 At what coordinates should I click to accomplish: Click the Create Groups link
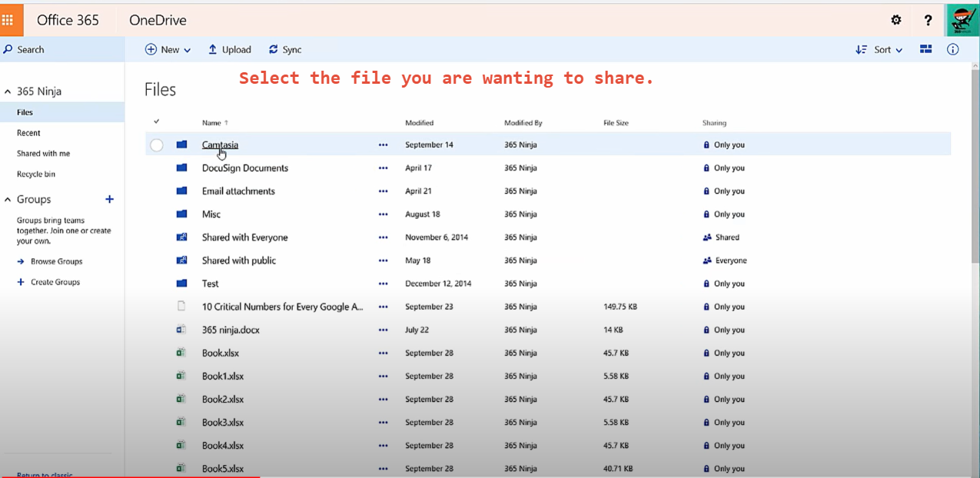pos(48,282)
